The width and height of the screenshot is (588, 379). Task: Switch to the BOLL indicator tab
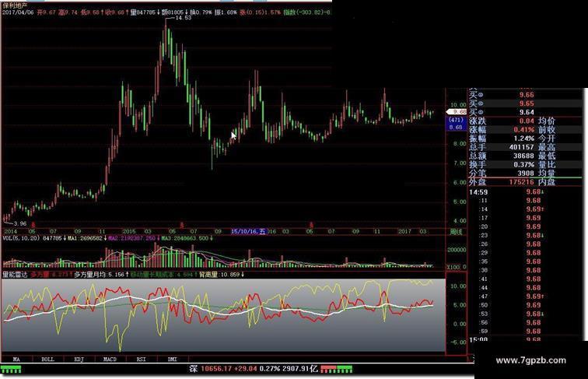[48, 359]
